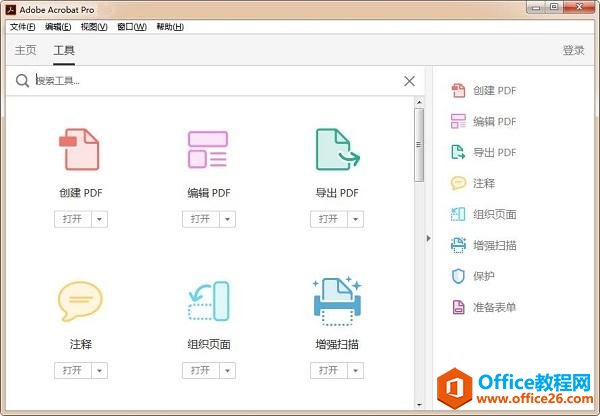The width and height of the screenshot is (600, 416).
Task: Collapse the right pane with arrow handle
Action: (429, 238)
